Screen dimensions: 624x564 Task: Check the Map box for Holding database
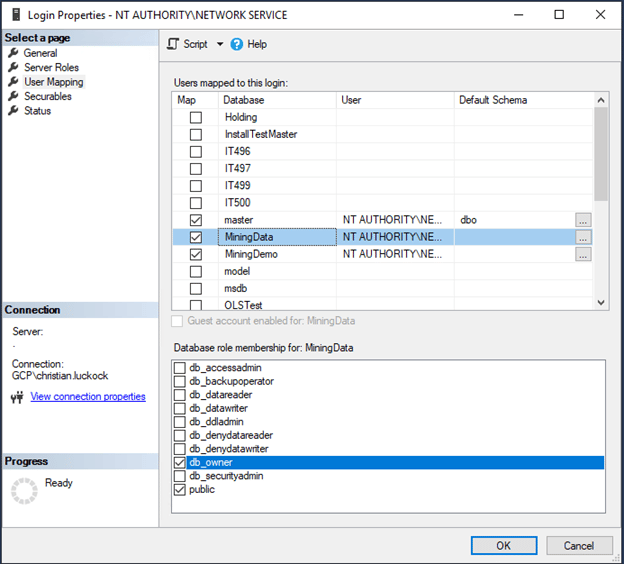pyautogui.click(x=196, y=117)
